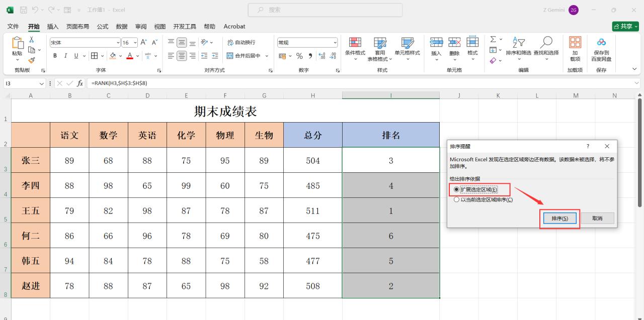The height and width of the screenshot is (320, 644).
Task: Click the Decrease Decimal icon
Action: click(333, 56)
